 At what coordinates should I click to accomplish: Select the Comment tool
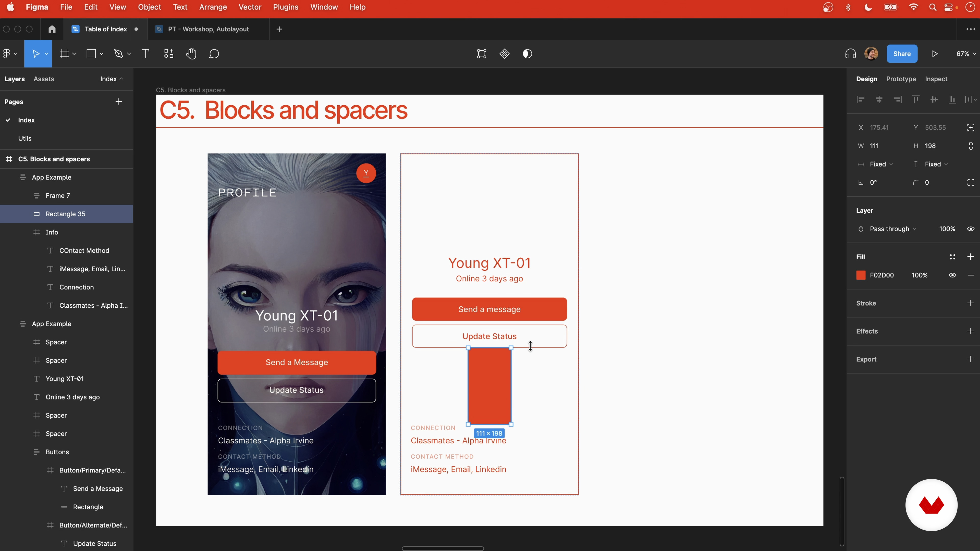point(214,54)
